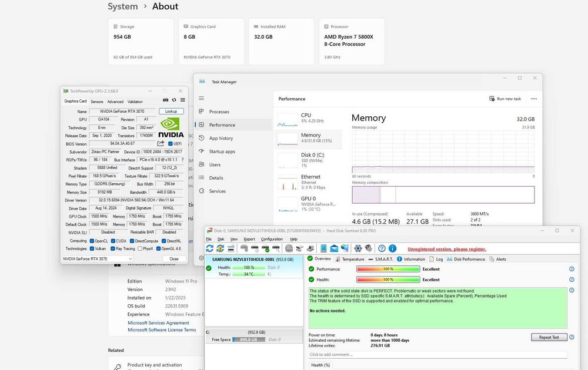Click the send email envelope icon in Hard Disk Sentinel
The height and width of the screenshot is (370, 588).
pyautogui.click(x=334, y=248)
